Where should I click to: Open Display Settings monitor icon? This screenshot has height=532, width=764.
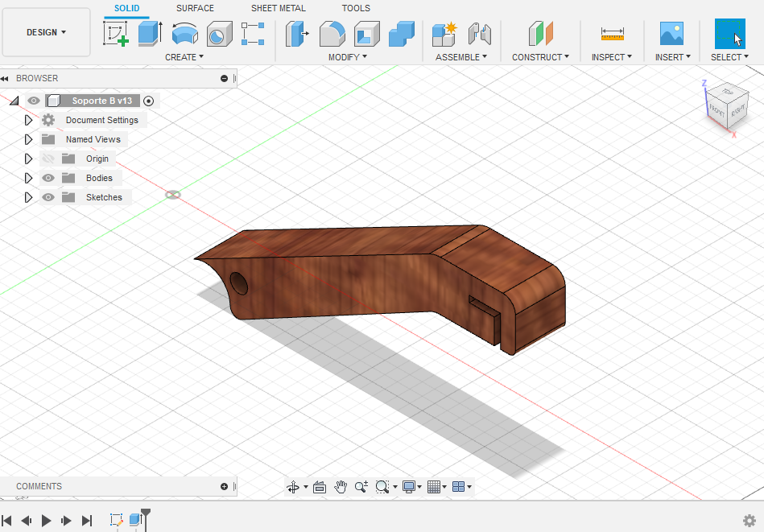[x=408, y=487]
